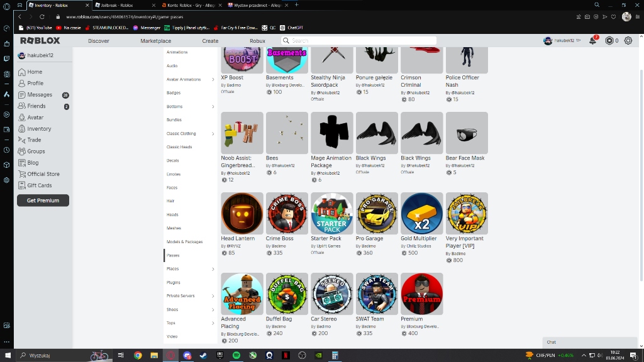Open the Crime Boss pass title
Image resolution: width=644 pixels, height=362 pixels.
(x=280, y=238)
